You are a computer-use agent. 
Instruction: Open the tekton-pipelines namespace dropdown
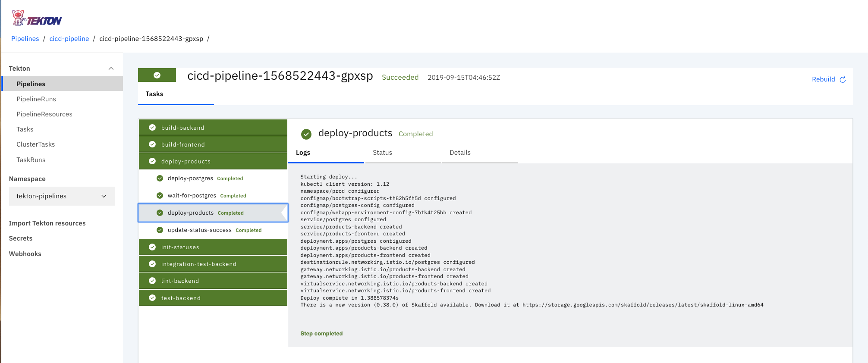click(x=62, y=196)
